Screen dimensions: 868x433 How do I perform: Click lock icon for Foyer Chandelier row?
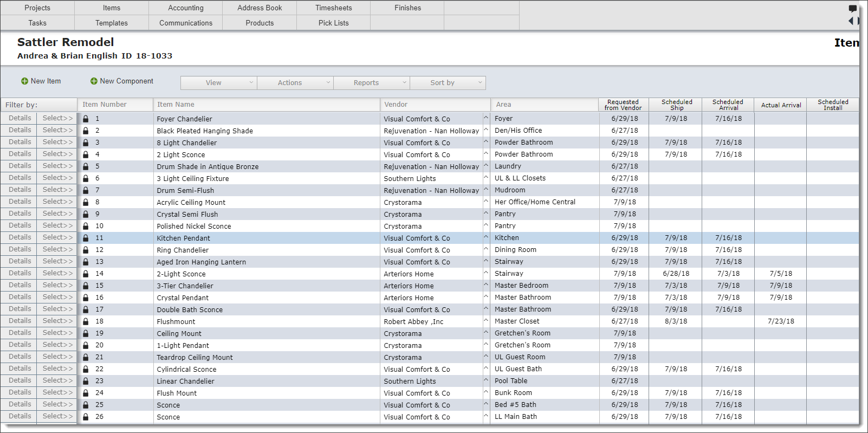tap(86, 119)
